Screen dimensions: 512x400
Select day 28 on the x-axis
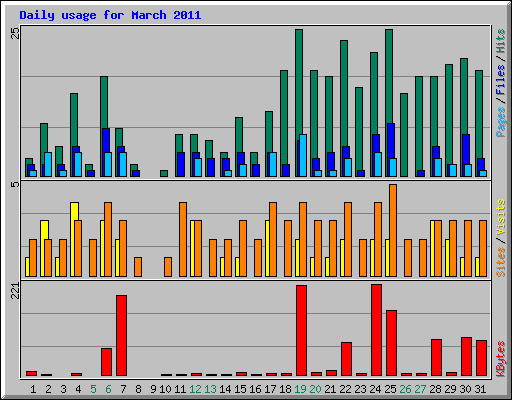[x=435, y=389]
